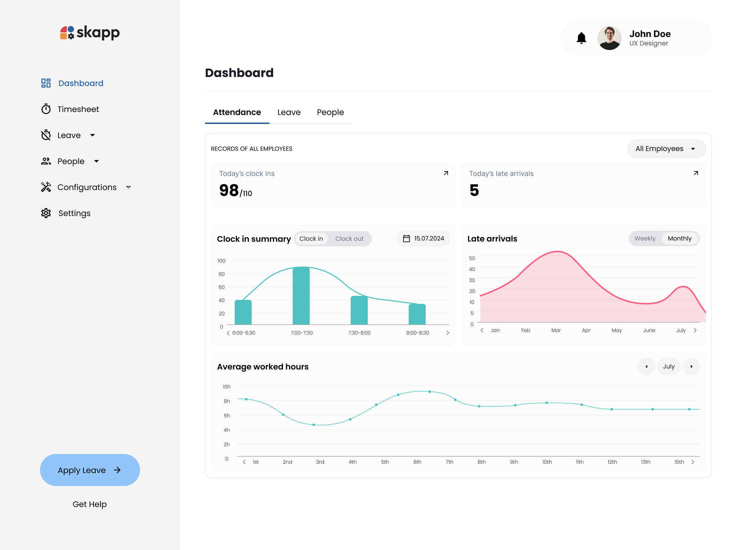Open the Dashboard from the sidebar
This screenshot has height=550, width=756.
coord(81,83)
